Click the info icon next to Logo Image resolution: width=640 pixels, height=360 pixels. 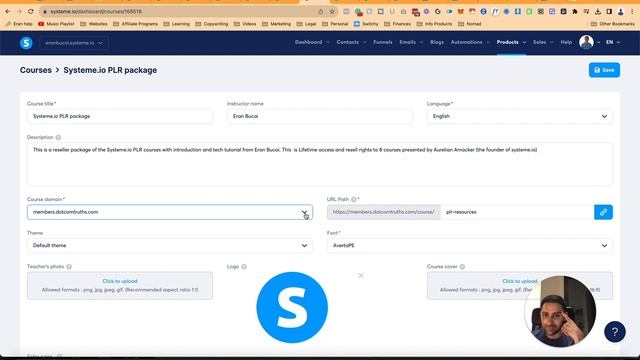(244, 267)
